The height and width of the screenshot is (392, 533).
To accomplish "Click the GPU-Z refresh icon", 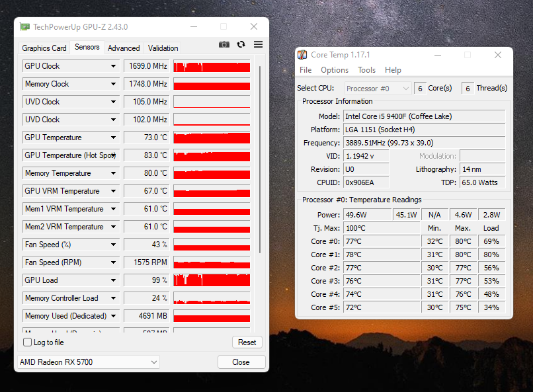I will point(241,44).
